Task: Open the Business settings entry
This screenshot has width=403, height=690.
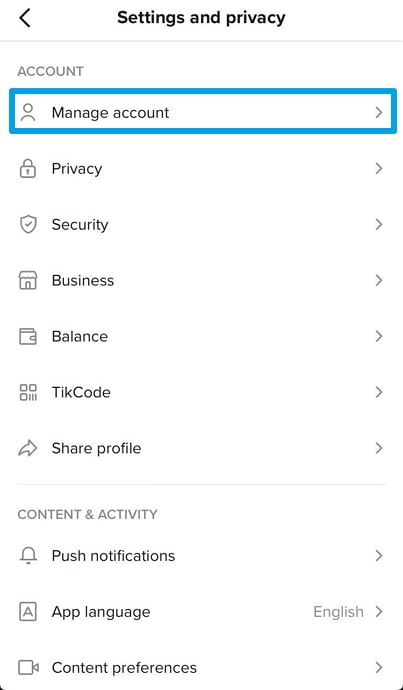Action: click(202, 280)
